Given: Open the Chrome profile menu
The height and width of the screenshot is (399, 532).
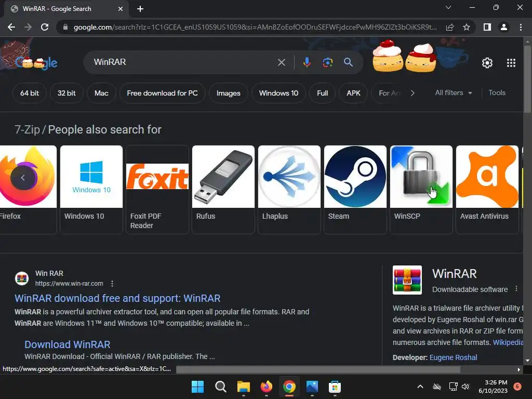Looking at the screenshot, I should pos(504,27).
